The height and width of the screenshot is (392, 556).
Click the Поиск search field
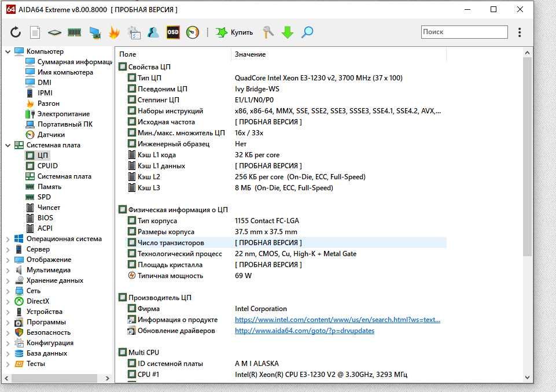click(465, 32)
